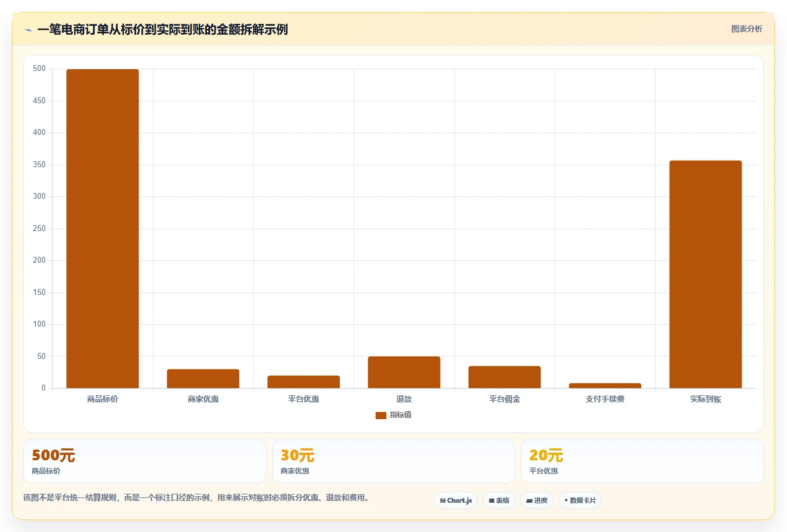Click the 指标值 legend label text
787x532 pixels.
[x=401, y=415]
